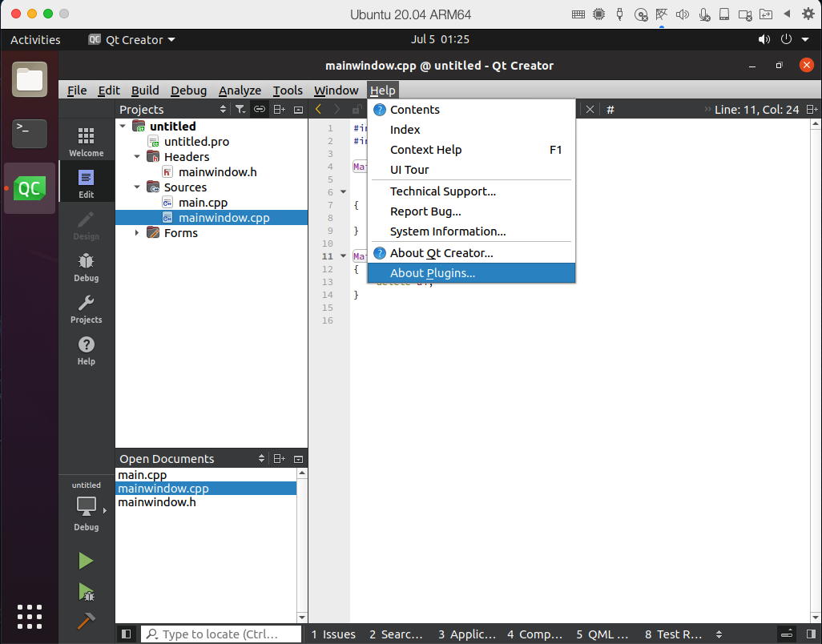This screenshot has height=644, width=822.
Task: Open the kit selector monitor icon
Action: click(86, 506)
